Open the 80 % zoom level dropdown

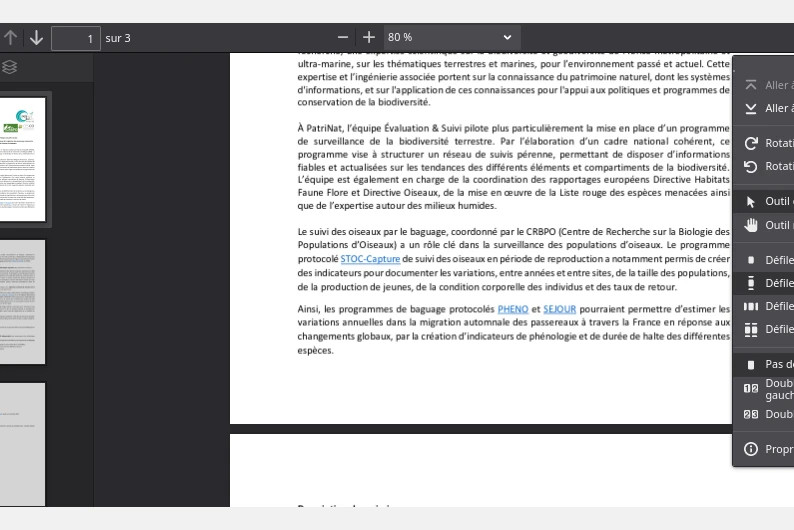449,37
